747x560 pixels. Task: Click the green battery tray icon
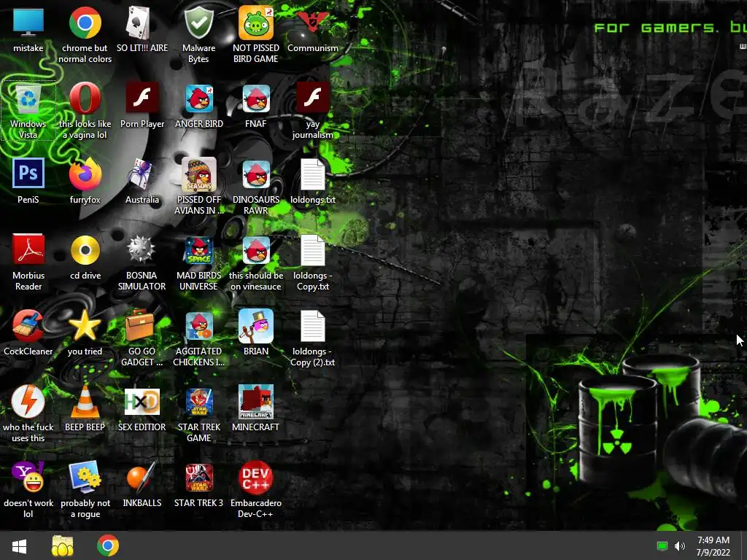click(662, 545)
